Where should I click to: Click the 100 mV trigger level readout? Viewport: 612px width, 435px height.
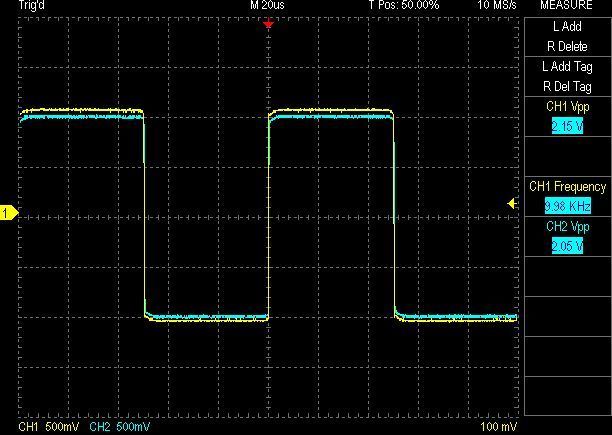point(499,426)
